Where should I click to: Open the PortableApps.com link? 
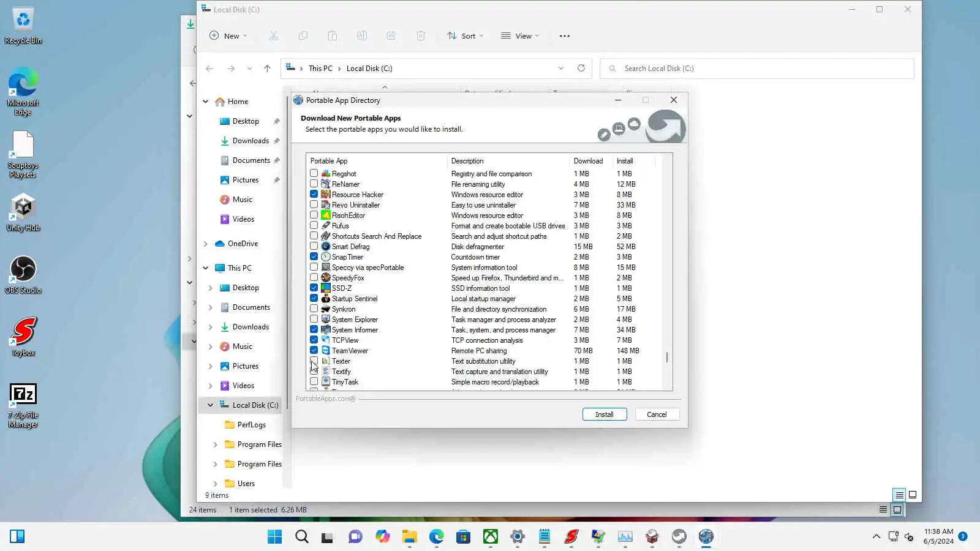[x=325, y=399]
